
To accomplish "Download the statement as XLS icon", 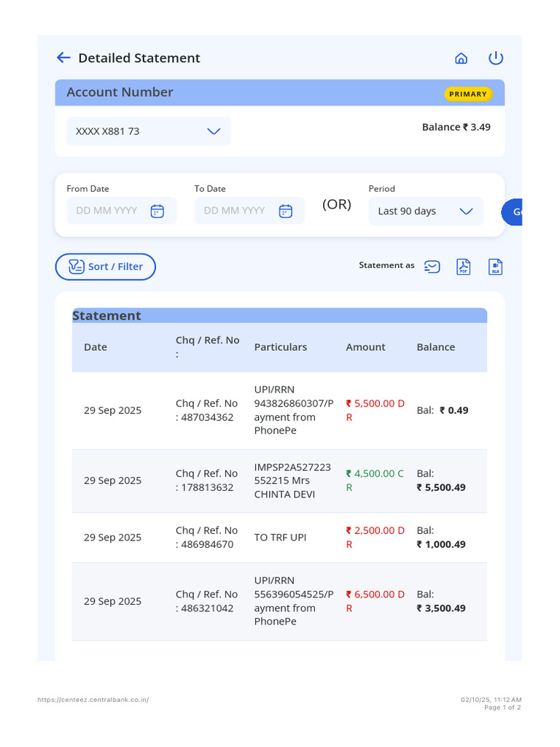I will click(x=495, y=266).
